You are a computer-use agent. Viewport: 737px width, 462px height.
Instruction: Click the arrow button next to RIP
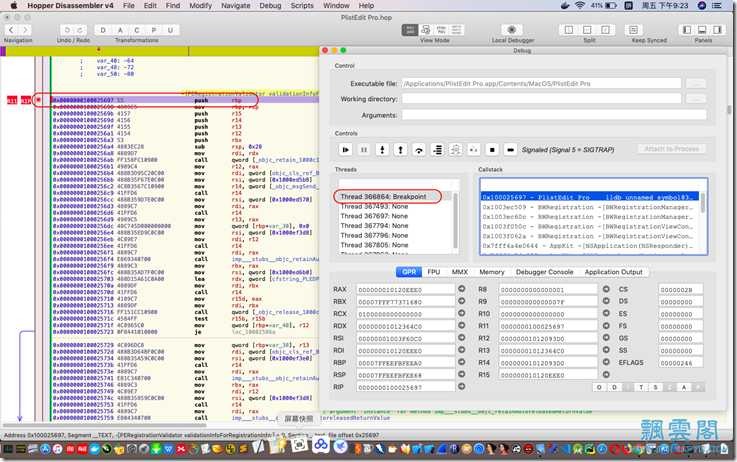pos(462,386)
